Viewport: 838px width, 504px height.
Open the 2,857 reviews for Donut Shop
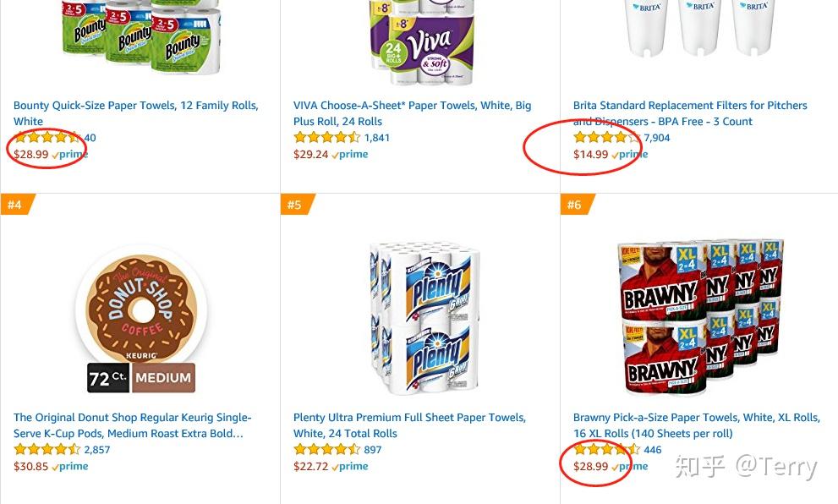[x=97, y=450]
